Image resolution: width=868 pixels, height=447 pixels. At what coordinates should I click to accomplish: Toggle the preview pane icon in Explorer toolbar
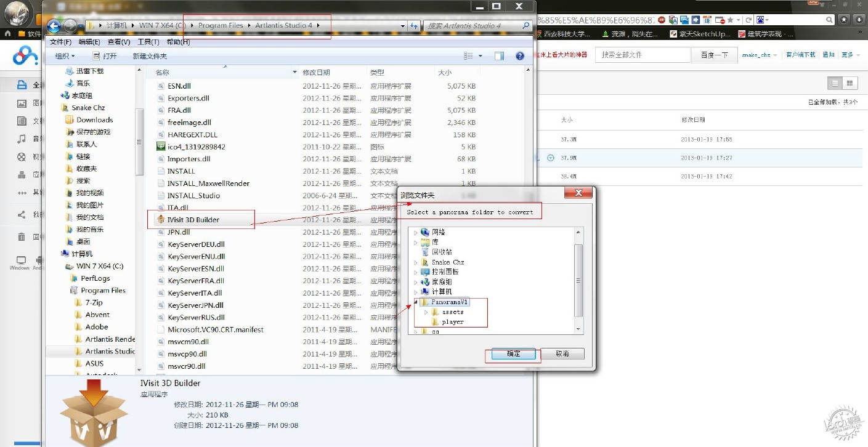[x=499, y=56]
